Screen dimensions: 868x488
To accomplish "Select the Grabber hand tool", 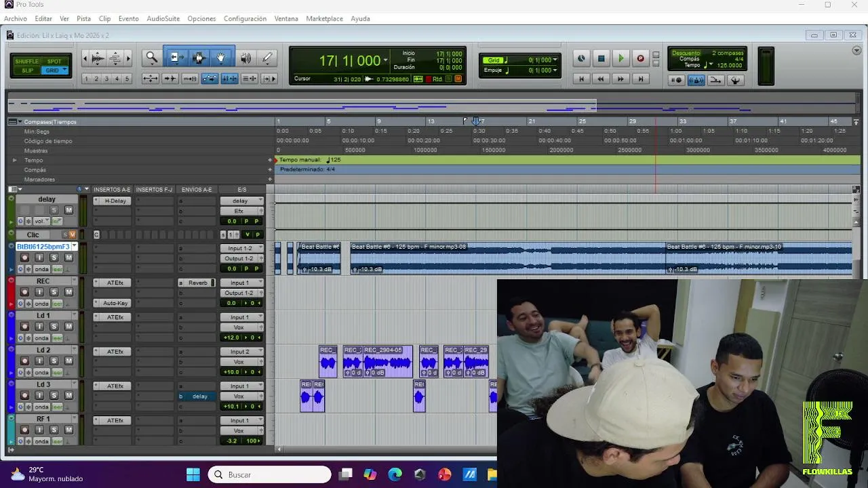I will (221, 58).
